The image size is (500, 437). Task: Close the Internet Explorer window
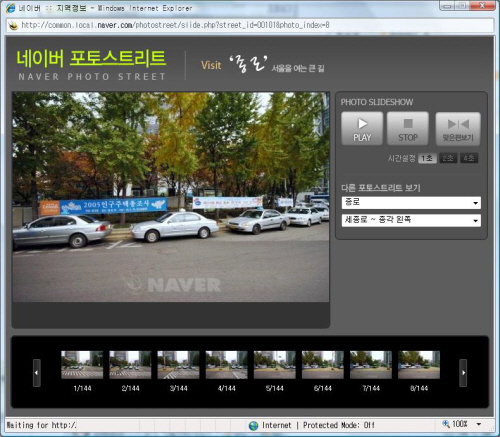point(482,6)
